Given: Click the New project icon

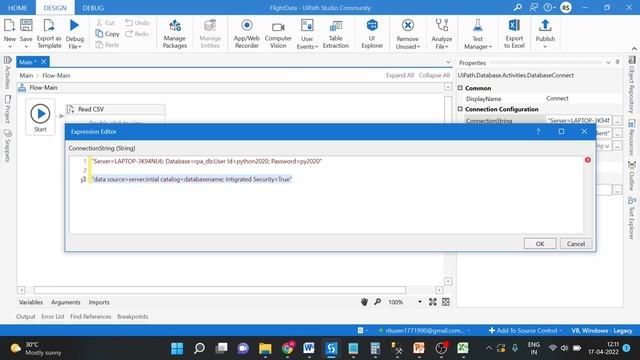Looking at the screenshot, I should tap(9, 25).
